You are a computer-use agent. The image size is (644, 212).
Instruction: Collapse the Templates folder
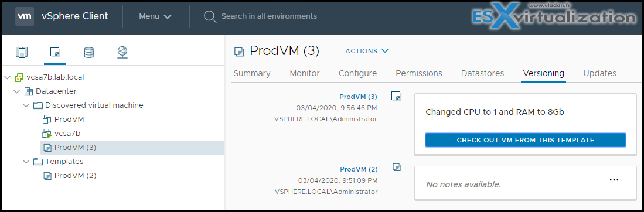click(26, 162)
